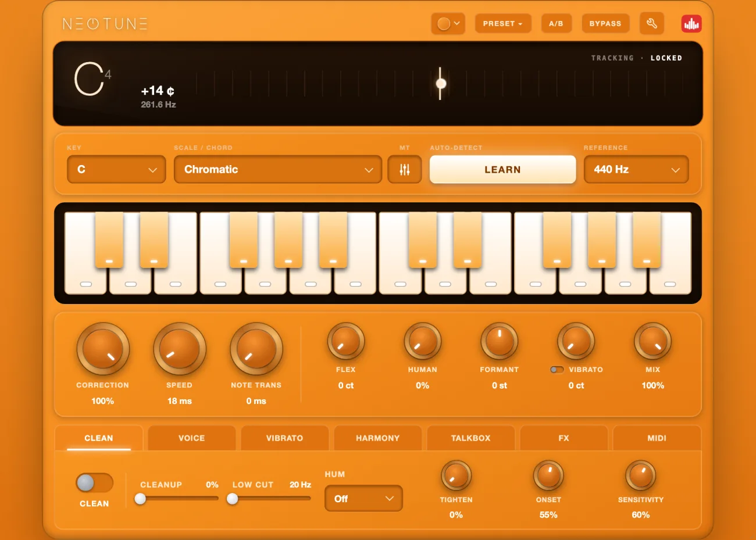Open the Vibrato tab in bottom panel

pyautogui.click(x=285, y=438)
